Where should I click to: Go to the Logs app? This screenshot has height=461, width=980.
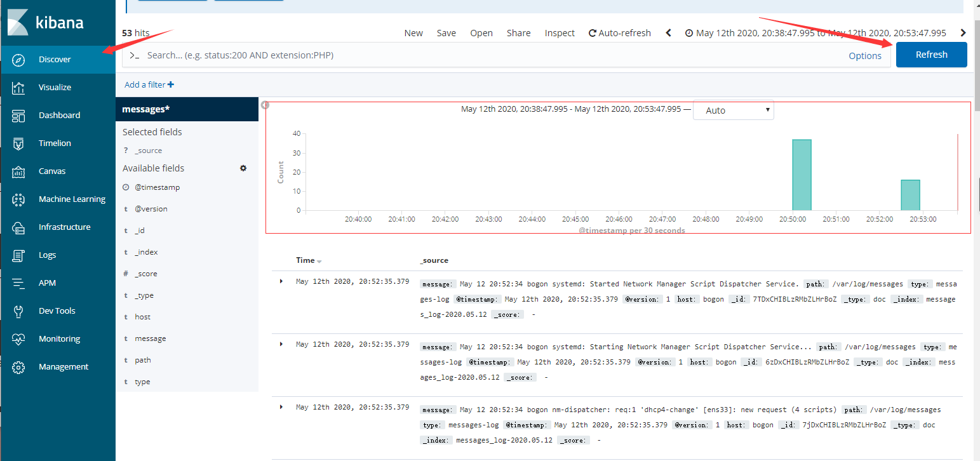tap(58, 255)
